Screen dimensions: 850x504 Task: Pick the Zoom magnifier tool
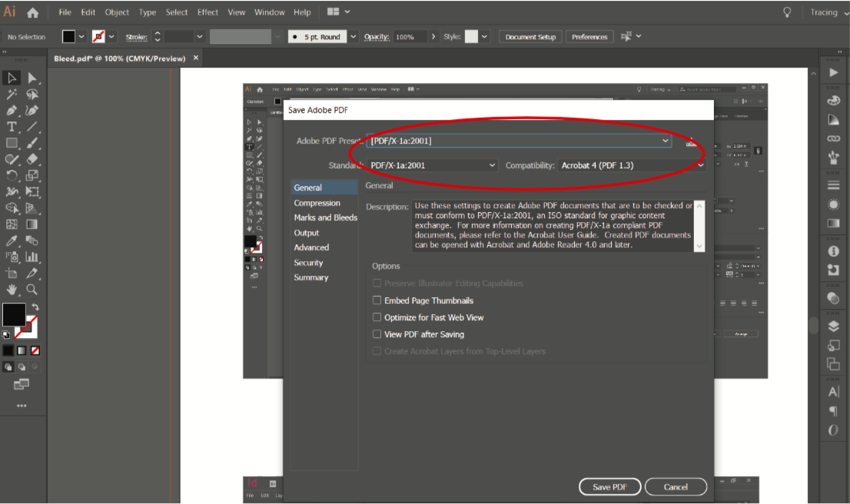[x=32, y=290]
